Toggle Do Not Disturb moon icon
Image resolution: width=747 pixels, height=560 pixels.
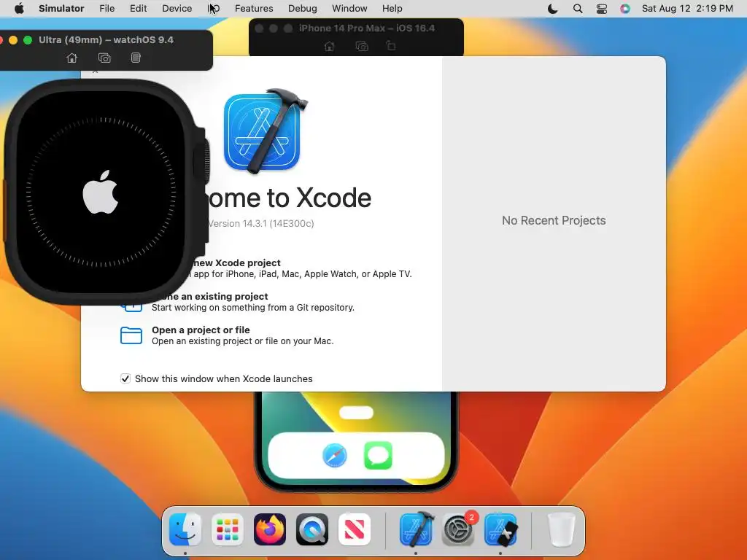[x=553, y=9]
